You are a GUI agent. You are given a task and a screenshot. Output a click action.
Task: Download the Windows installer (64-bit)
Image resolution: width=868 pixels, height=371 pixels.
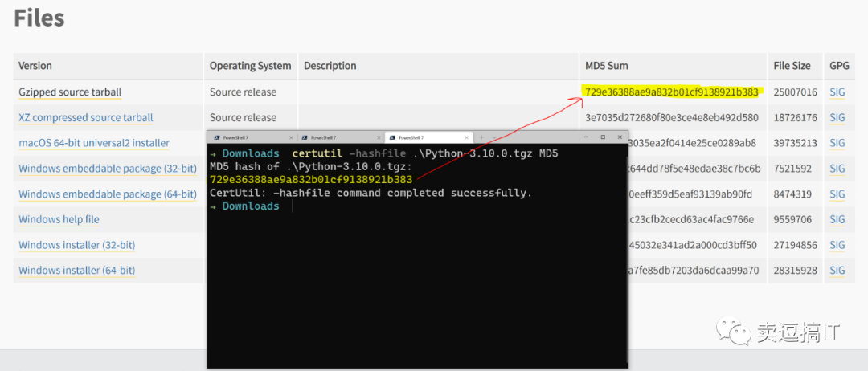[77, 271]
